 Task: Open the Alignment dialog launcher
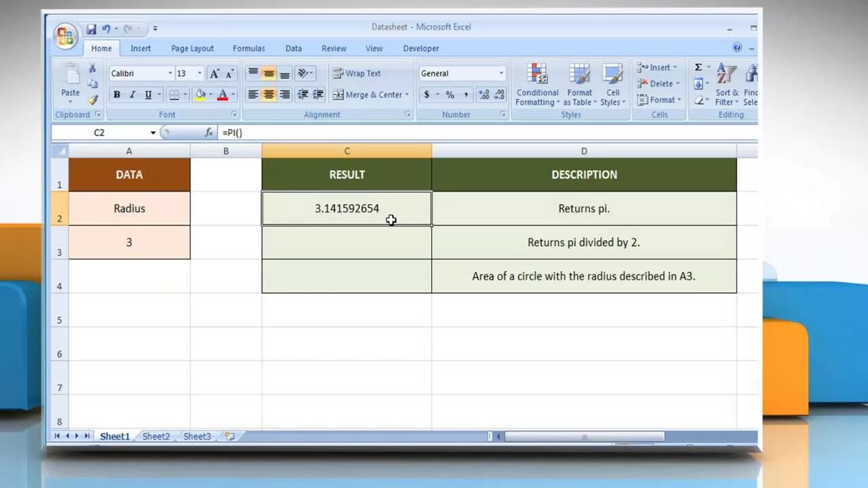[x=408, y=115]
